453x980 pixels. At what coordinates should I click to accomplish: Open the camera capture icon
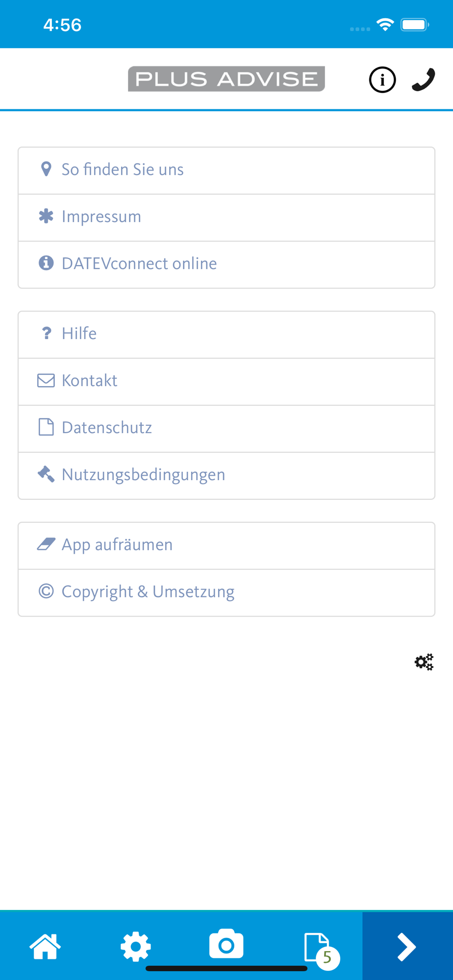(x=226, y=943)
